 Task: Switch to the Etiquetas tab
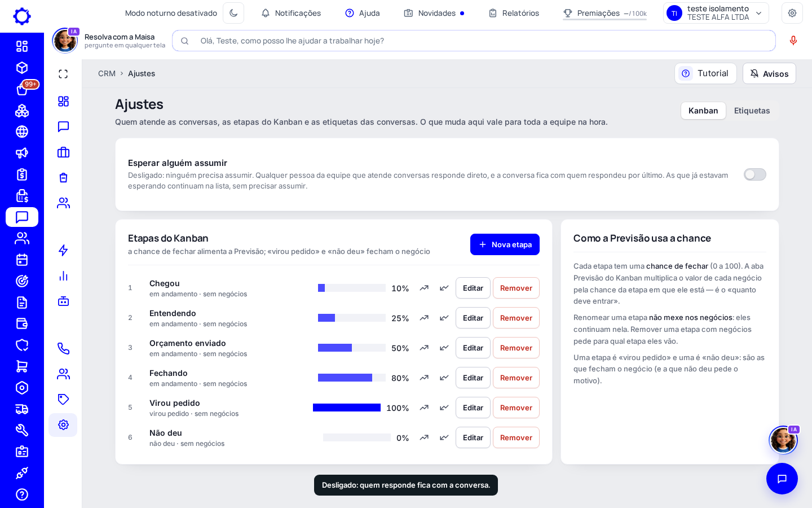[x=752, y=111]
